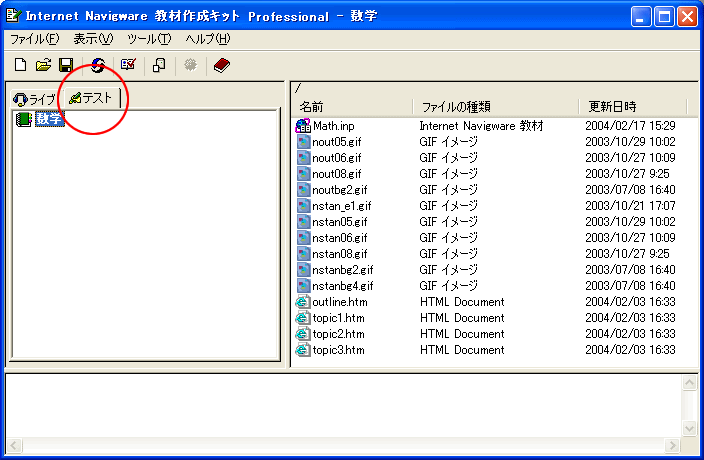Click the scroll right arrow in output pane
This screenshot has width=704, height=460.
pos(673,446)
